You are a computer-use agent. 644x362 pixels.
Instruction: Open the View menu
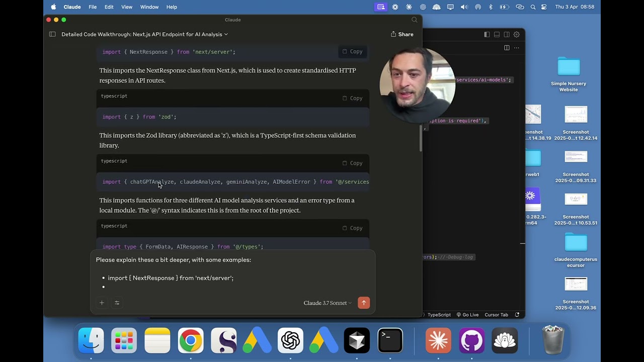[x=127, y=7]
